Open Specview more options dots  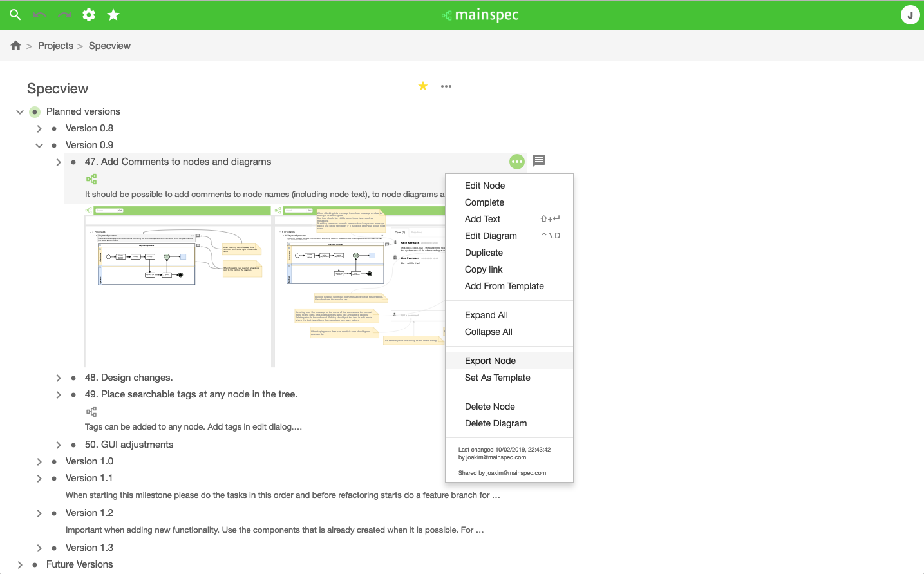coord(446,86)
